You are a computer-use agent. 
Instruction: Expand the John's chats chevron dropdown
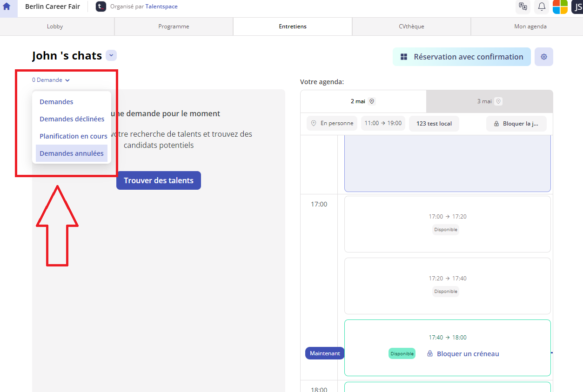[111, 56]
